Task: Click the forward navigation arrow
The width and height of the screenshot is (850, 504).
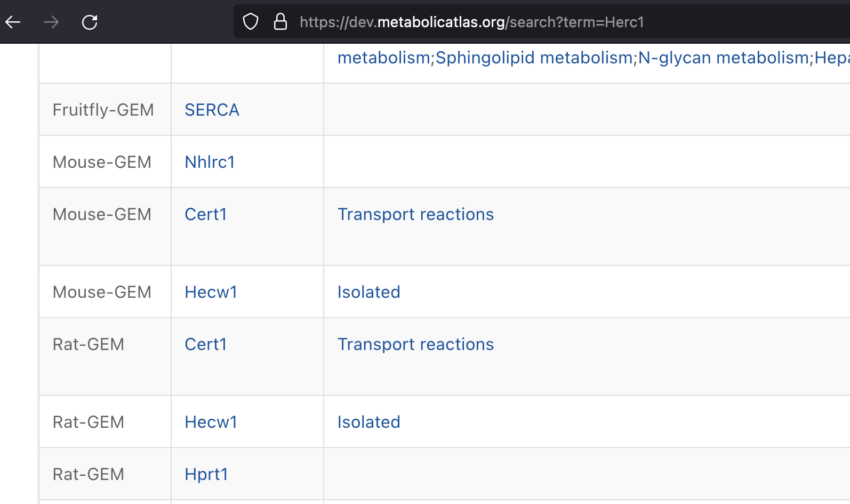Action: (x=51, y=22)
